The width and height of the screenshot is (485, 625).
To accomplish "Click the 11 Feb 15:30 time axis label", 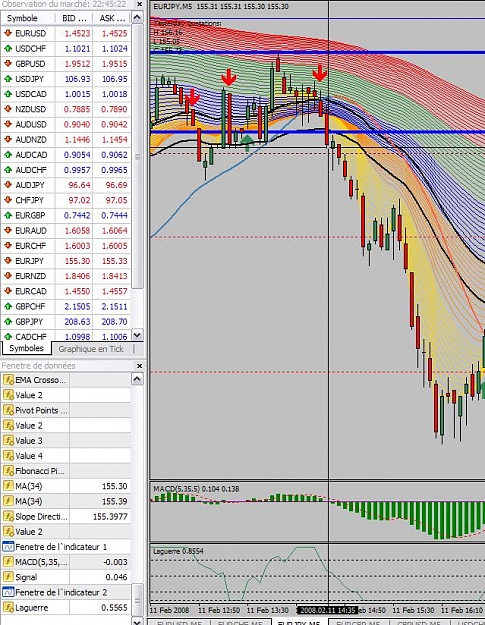I will [x=413, y=610].
